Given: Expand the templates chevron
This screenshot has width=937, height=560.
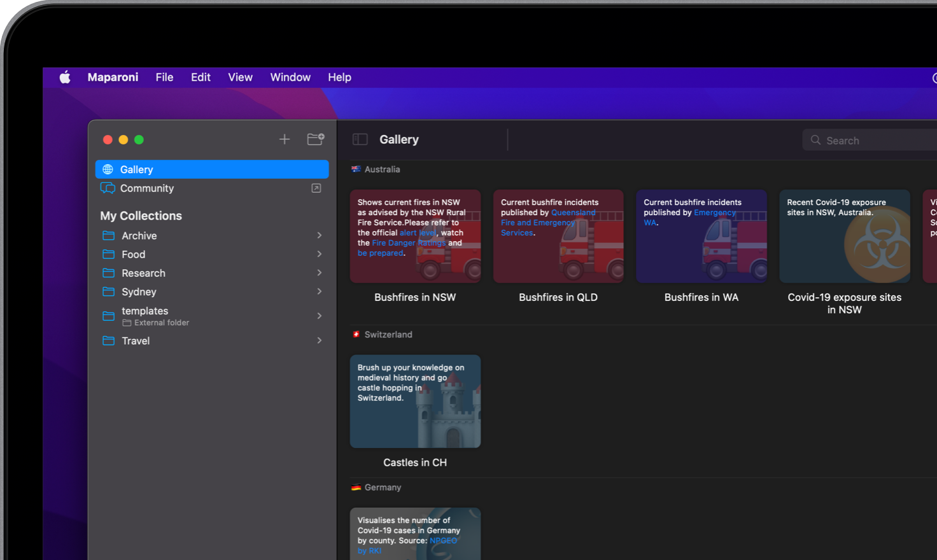Looking at the screenshot, I should pyautogui.click(x=320, y=316).
